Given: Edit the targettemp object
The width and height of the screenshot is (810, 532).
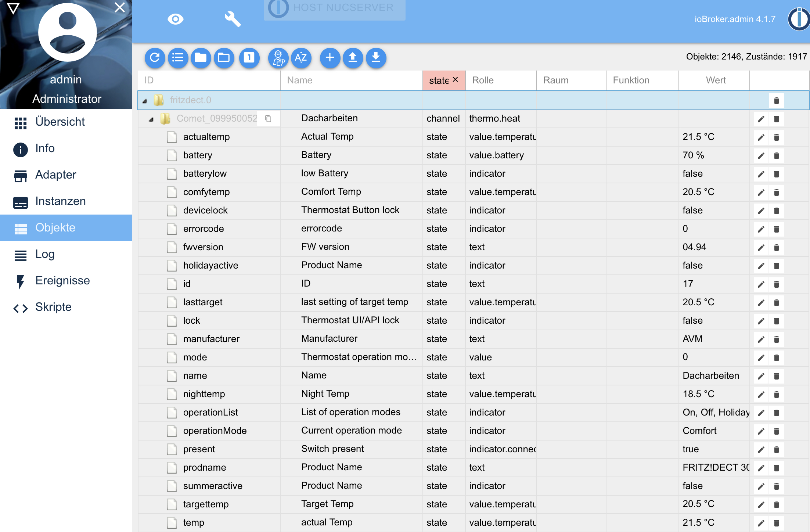Looking at the screenshot, I should pos(761,504).
